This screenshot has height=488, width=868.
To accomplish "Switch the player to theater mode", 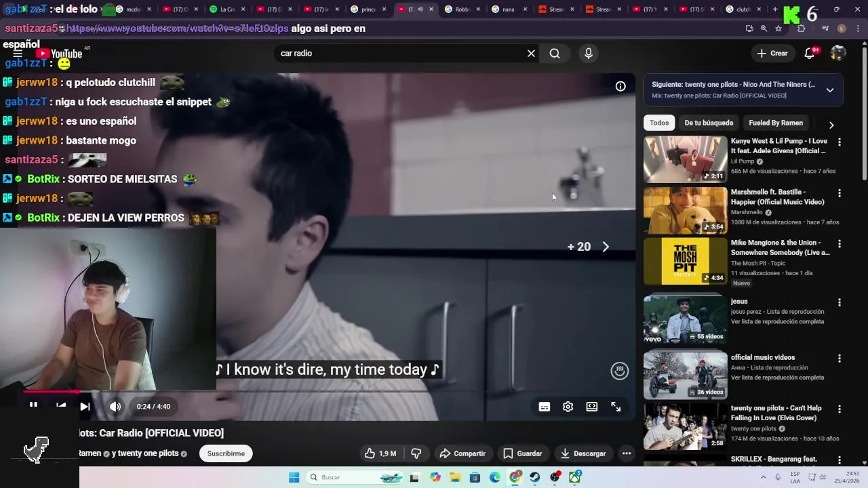I will point(592,407).
